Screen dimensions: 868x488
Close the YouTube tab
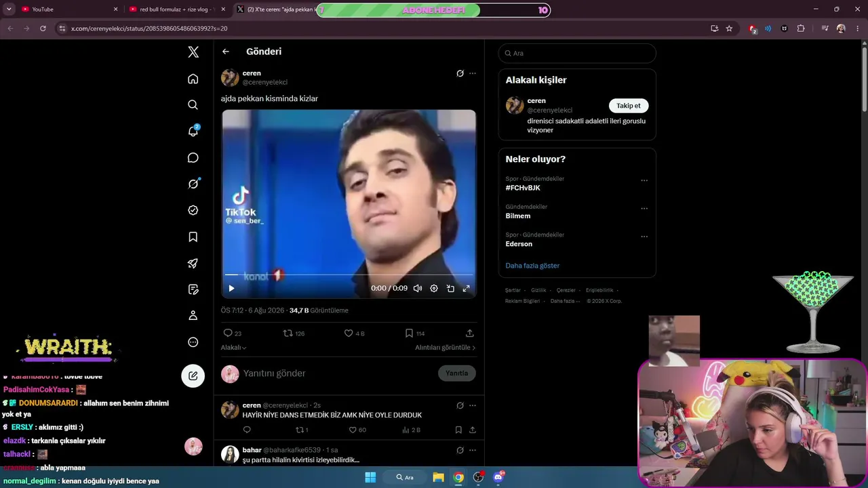coord(115,9)
